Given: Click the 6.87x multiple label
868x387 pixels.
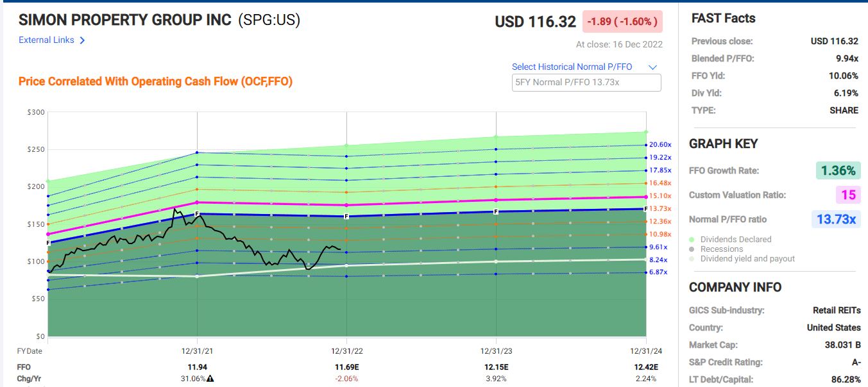Looking at the screenshot, I should tap(659, 272).
